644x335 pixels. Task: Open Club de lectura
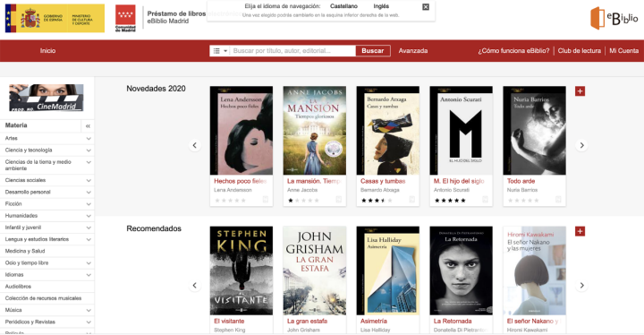(579, 51)
